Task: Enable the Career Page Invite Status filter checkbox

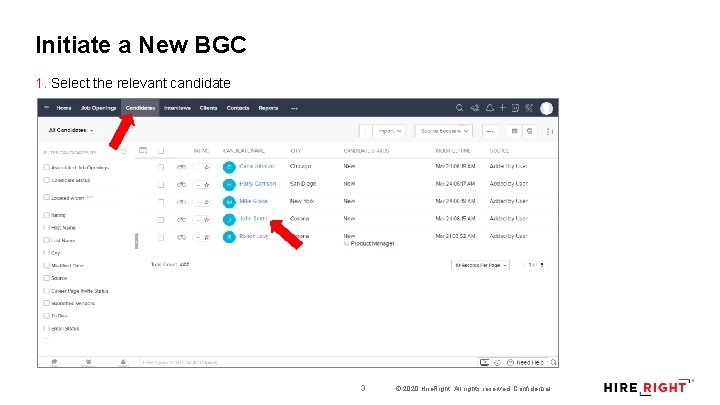Action: (x=46, y=291)
